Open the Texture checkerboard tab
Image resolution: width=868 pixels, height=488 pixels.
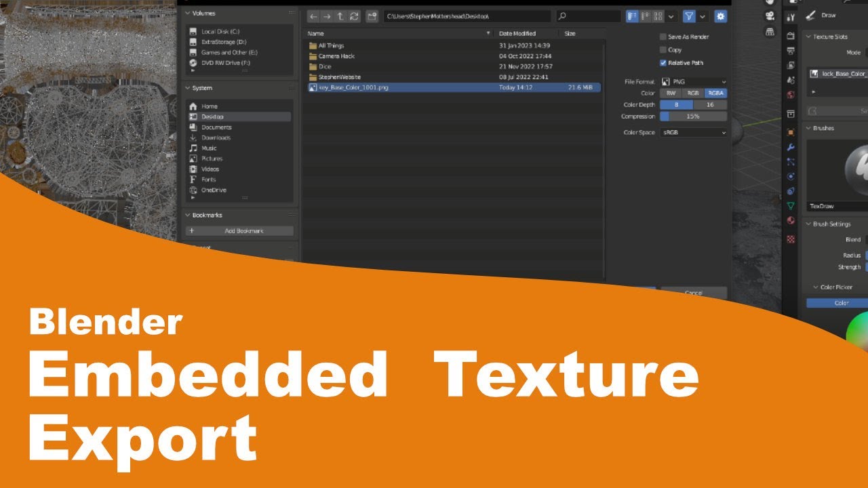[x=791, y=239]
